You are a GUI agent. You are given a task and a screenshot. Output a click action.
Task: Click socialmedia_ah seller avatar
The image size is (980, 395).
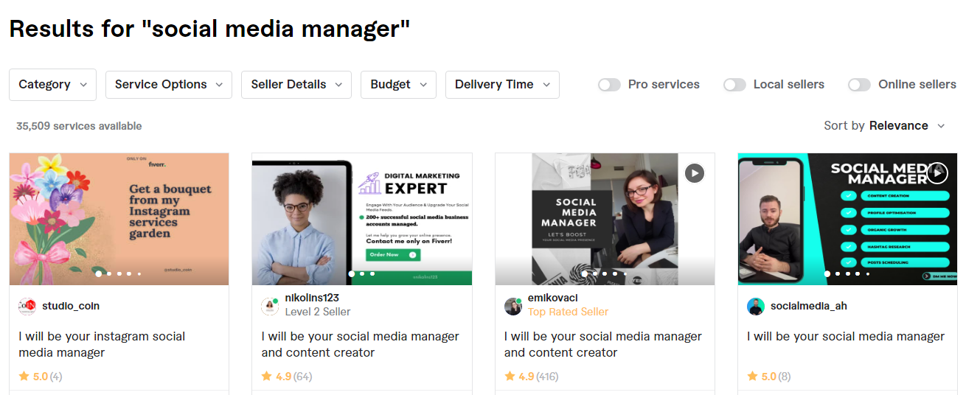click(x=755, y=307)
